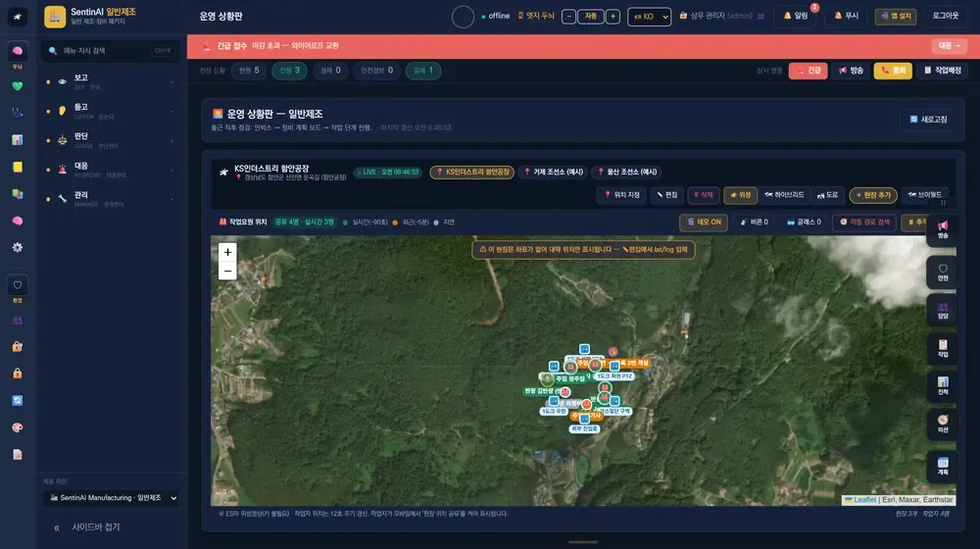
Task: Expand the 보고 SEE menu section
Action: (x=111, y=81)
